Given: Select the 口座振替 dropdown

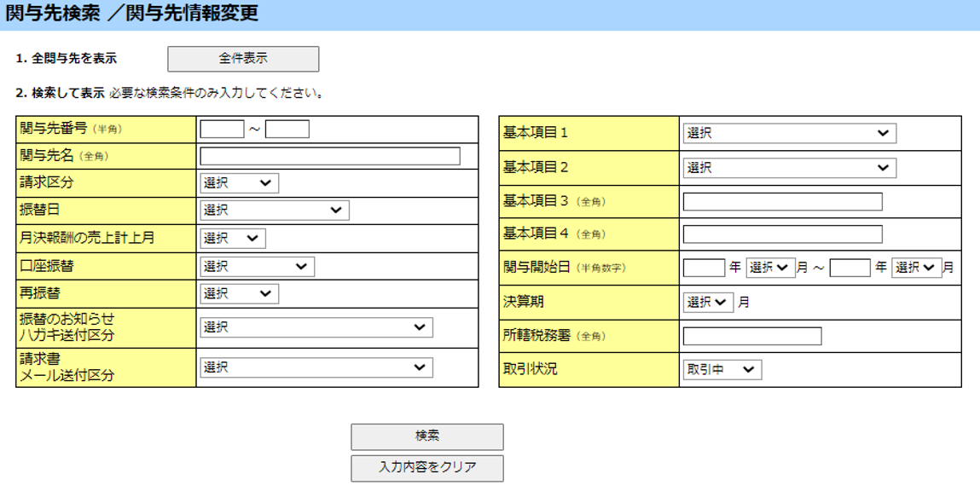Looking at the screenshot, I should tap(257, 267).
